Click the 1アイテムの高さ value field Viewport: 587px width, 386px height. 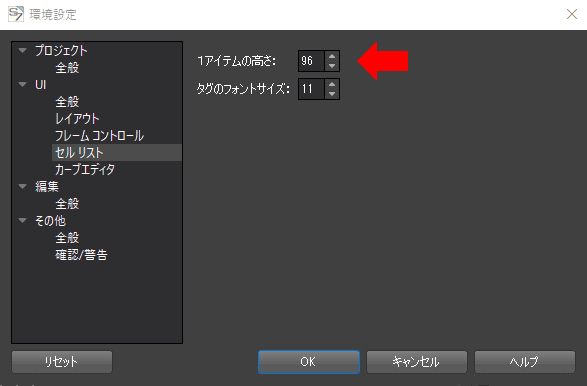pos(311,61)
